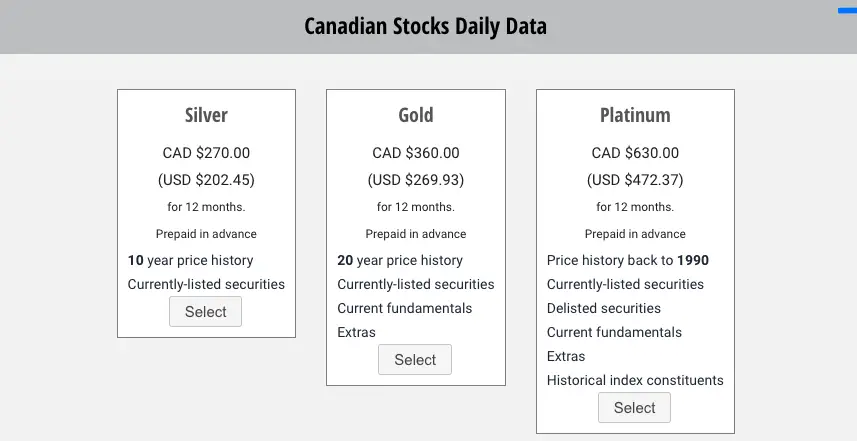857x441 pixels.
Task: Select the Silver plan button
Action: click(x=205, y=311)
